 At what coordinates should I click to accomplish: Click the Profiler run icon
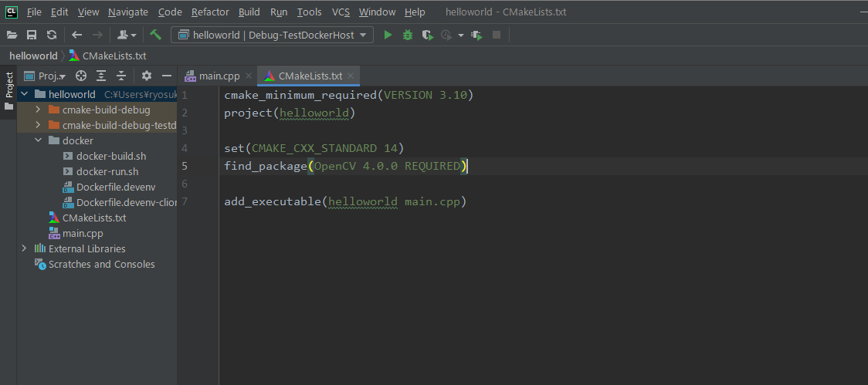(446, 35)
